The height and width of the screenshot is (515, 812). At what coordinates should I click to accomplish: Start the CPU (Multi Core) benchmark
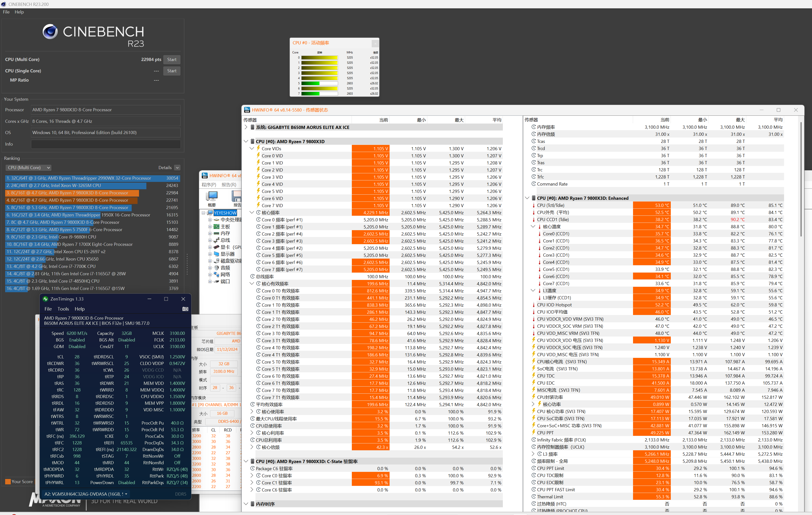click(172, 60)
